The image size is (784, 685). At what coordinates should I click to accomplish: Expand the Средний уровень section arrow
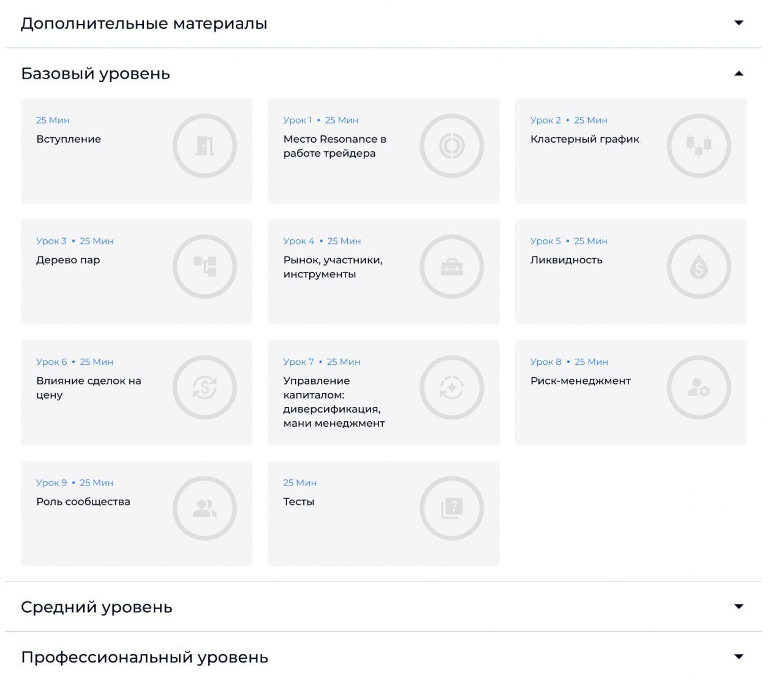pyautogui.click(x=739, y=607)
